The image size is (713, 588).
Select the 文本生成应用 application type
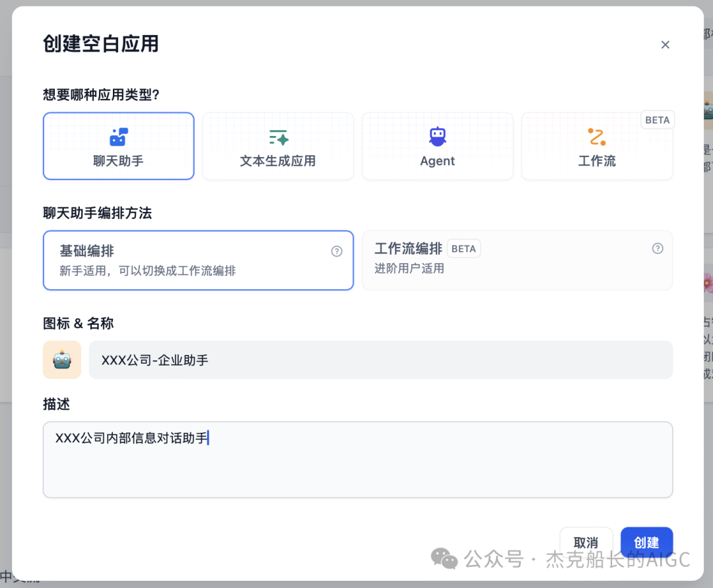tap(278, 146)
